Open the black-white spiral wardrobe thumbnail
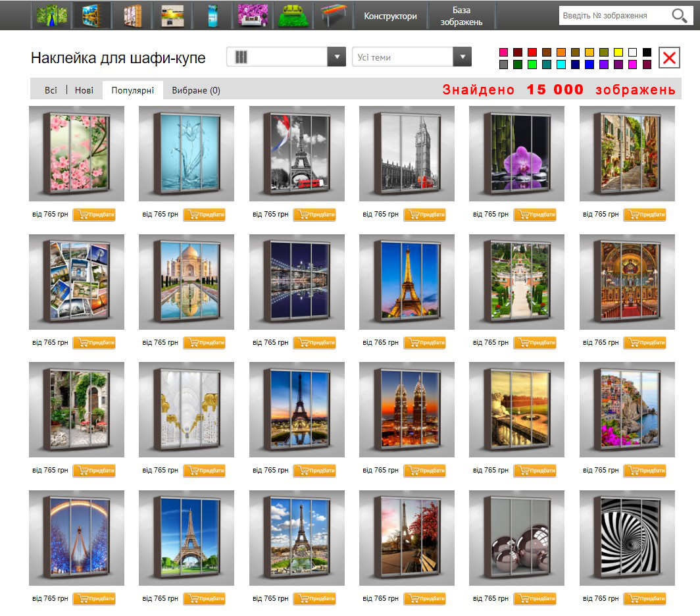Image resolution: width=700 pixels, height=616 pixels. click(x=626, y=538)
